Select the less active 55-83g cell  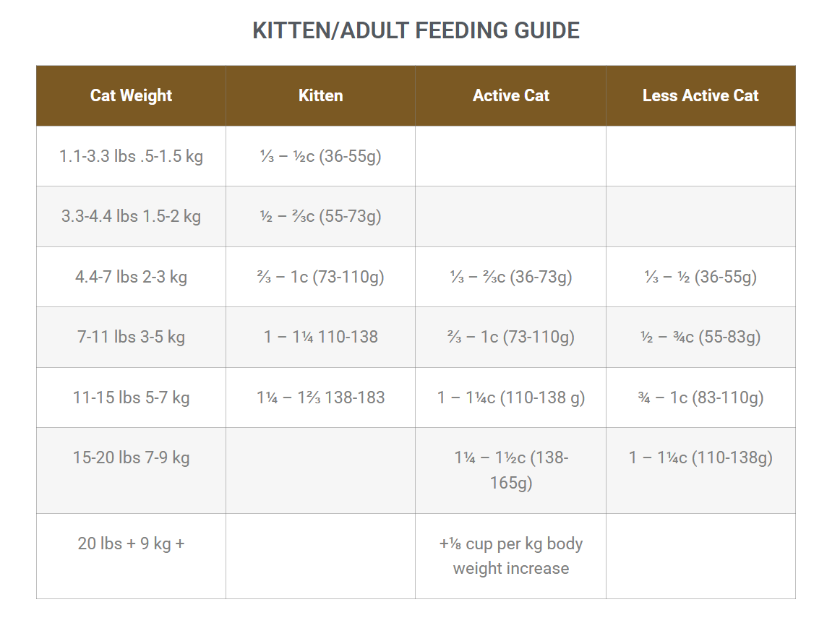(x=700, y=337)
